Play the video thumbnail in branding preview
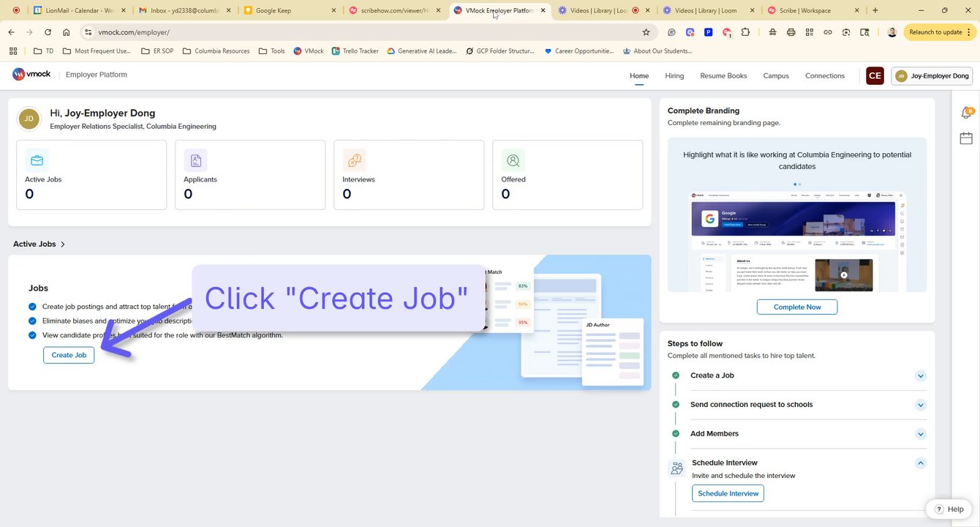This screenshot has height=527, width=980. point(843,275)
